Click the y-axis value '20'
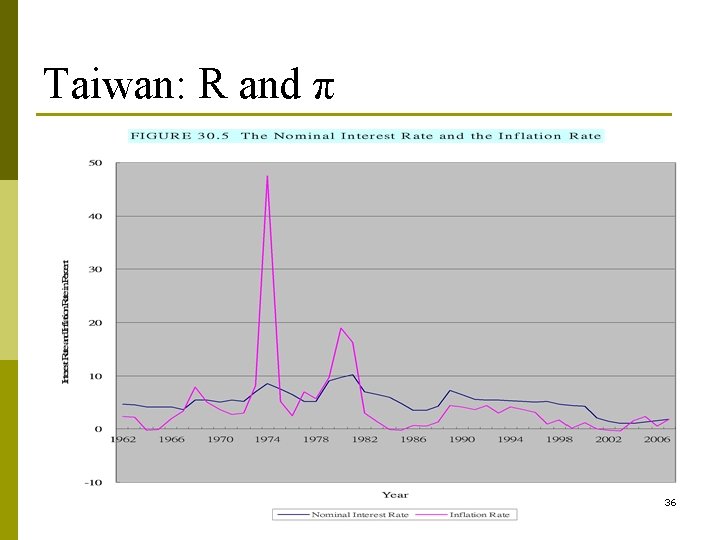Image resolution: width=720 pixels, height=540 pixels. (96, 323)
